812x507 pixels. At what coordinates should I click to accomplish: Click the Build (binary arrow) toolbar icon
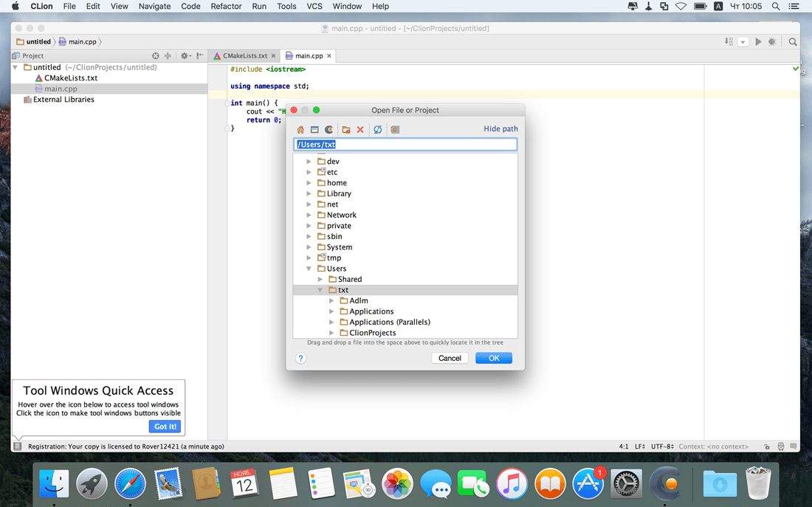pyautogui.click(x=729, y=42)
